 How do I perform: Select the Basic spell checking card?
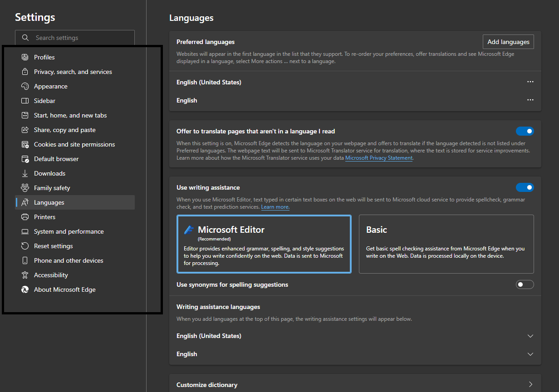[x=446, y=244]
